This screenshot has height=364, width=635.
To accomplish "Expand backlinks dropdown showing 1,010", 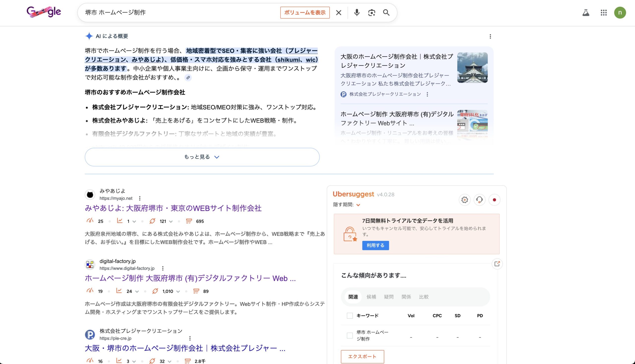I will [x=178, y=291].
